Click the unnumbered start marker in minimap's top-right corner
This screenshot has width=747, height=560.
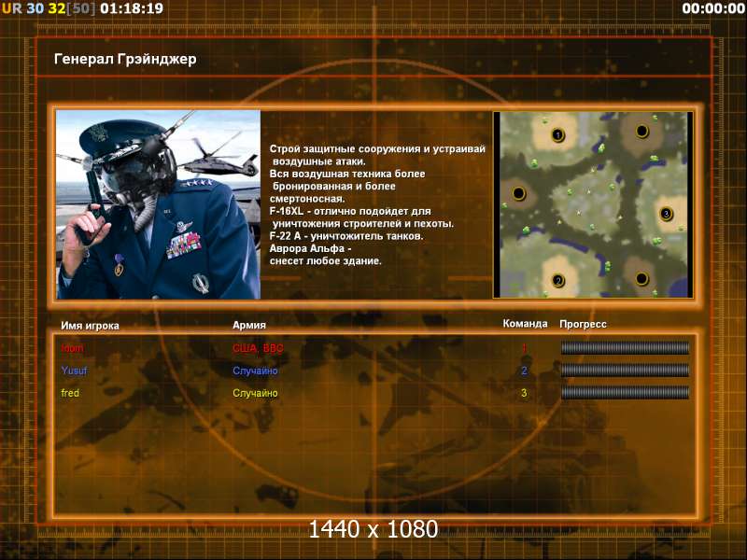tap(641, 131)
